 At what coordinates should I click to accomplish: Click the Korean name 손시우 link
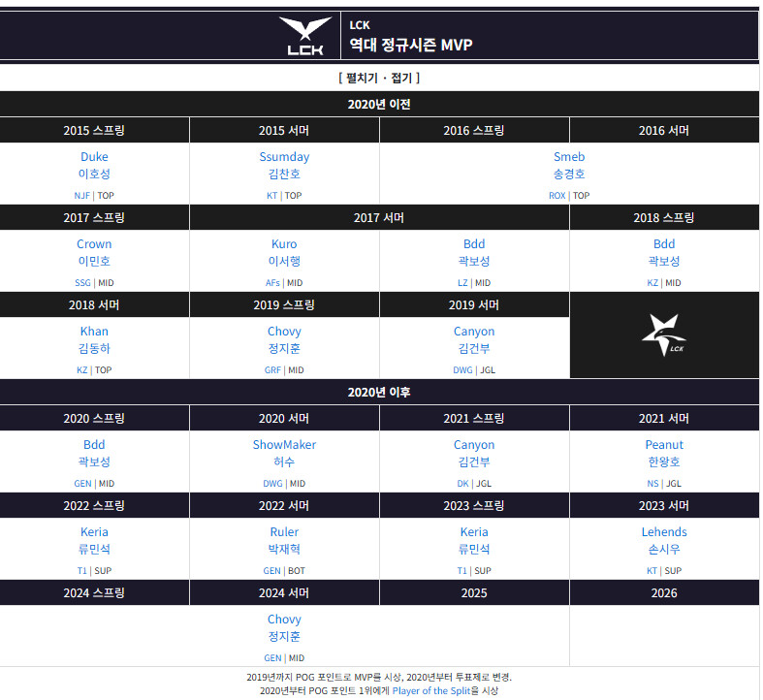click(664, 549)
